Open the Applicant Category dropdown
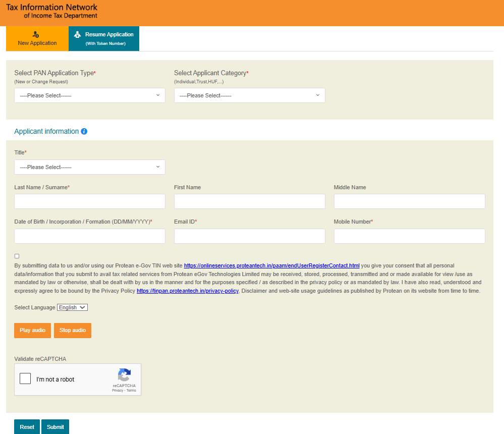 coord(249,95)
